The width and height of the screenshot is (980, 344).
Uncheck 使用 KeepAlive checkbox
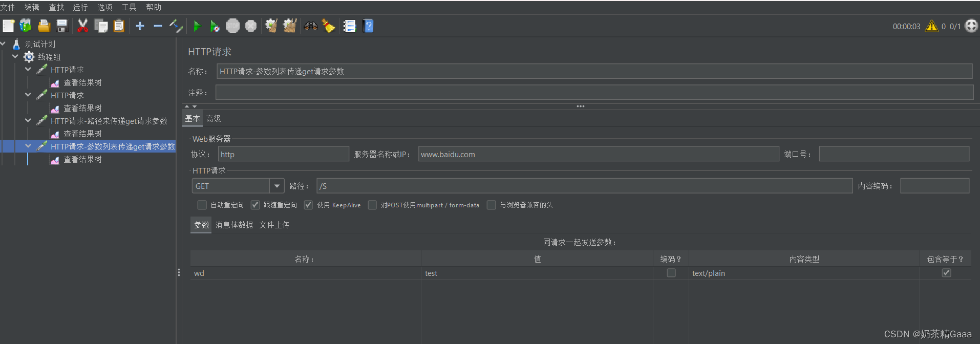point(308,205)
